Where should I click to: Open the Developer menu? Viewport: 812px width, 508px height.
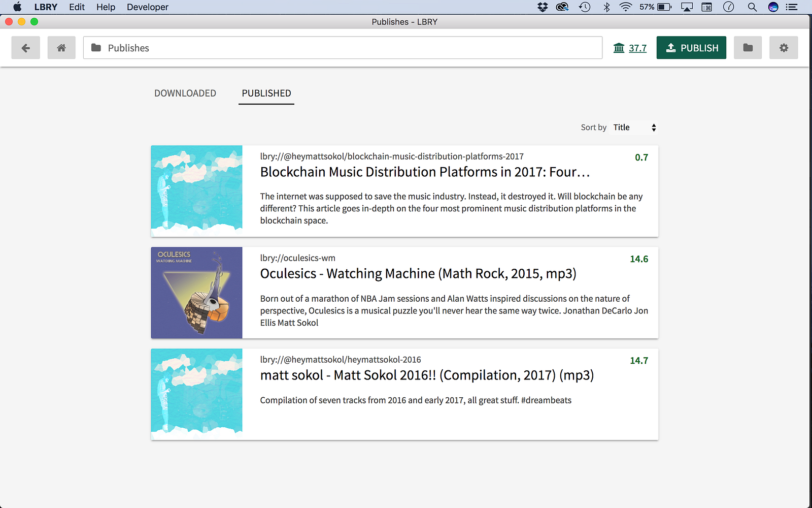(148, 7)
